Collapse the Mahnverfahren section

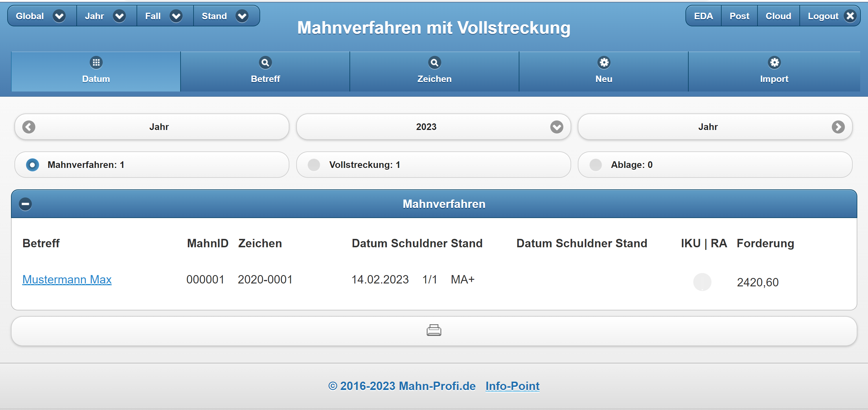(x=25, y=204)
